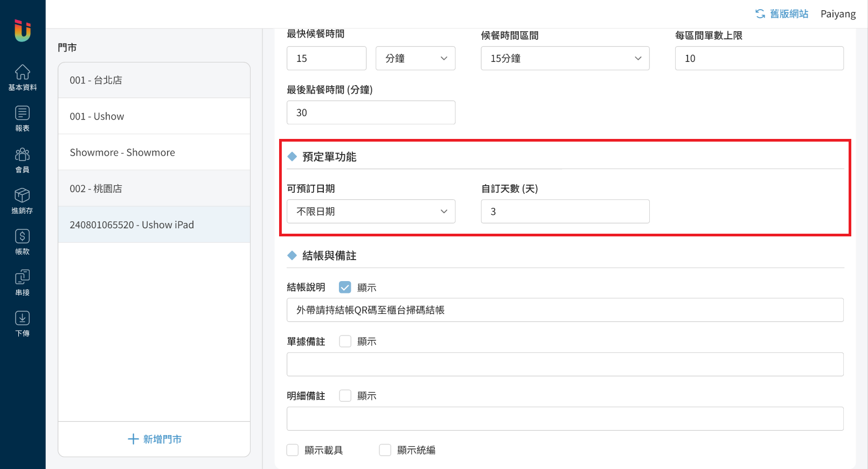
Task: Switch to 舊版網站 old site link
Action: 782,14
